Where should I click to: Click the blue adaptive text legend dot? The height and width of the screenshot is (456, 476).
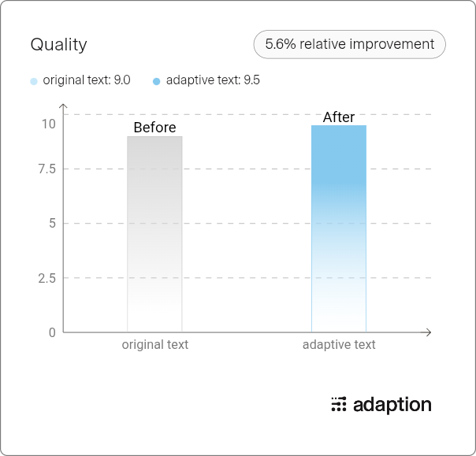tap(156, 81)
